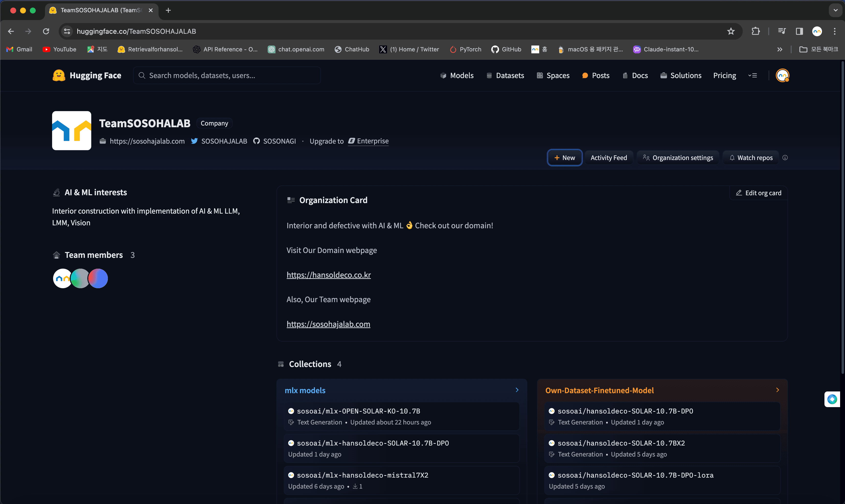View site information icon in address bar

click(x=67, y=31)
